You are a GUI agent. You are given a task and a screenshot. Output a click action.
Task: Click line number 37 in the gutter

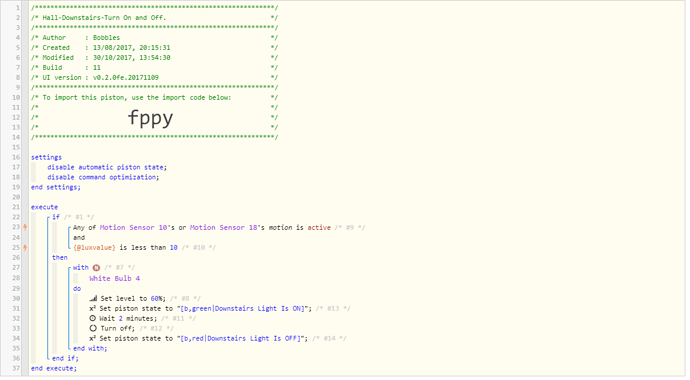pyautogui.click(x=16, y=369)
